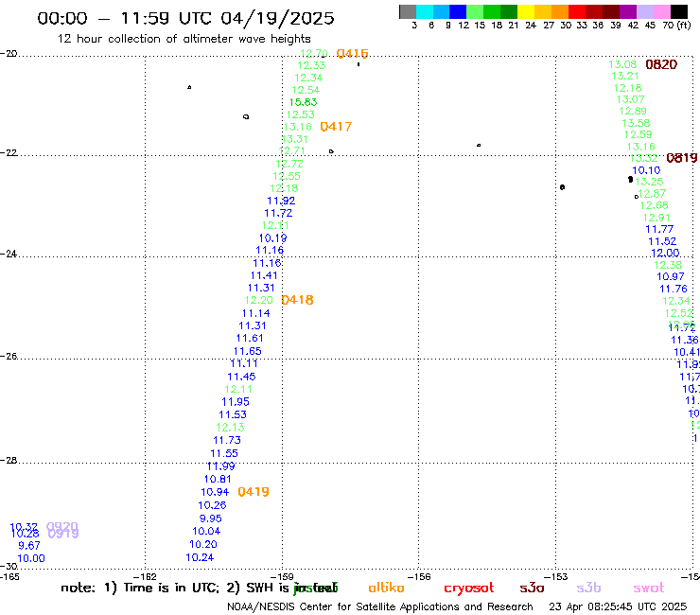This screenshot has height=615, width=700.
Task: Click the 11.45 wave height value
Action: (x=241, y=377)
